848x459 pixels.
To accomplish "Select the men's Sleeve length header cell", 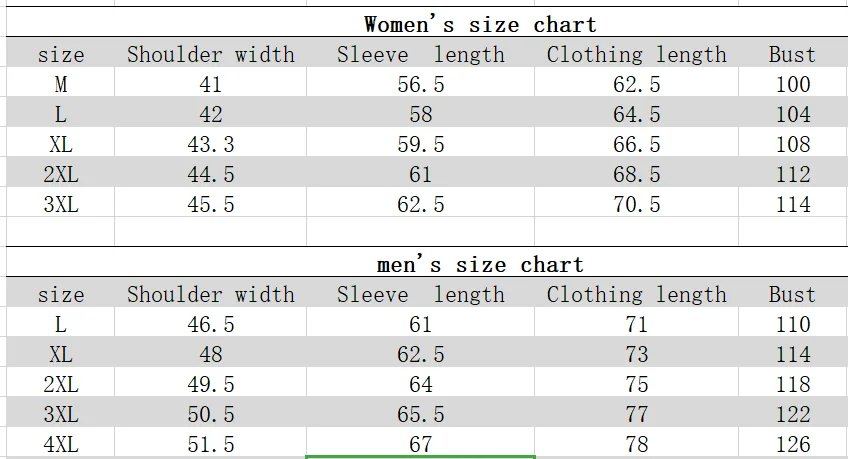I will coord(420,295).
